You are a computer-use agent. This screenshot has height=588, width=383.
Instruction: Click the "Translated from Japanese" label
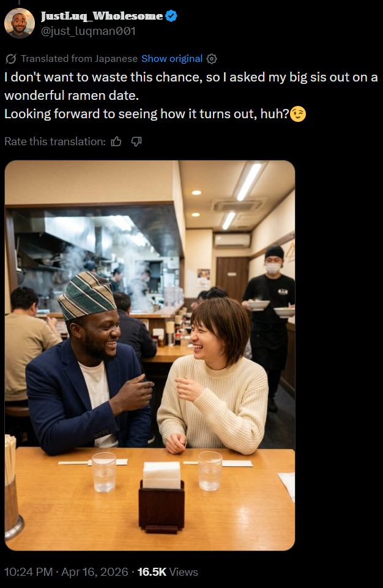79,59
